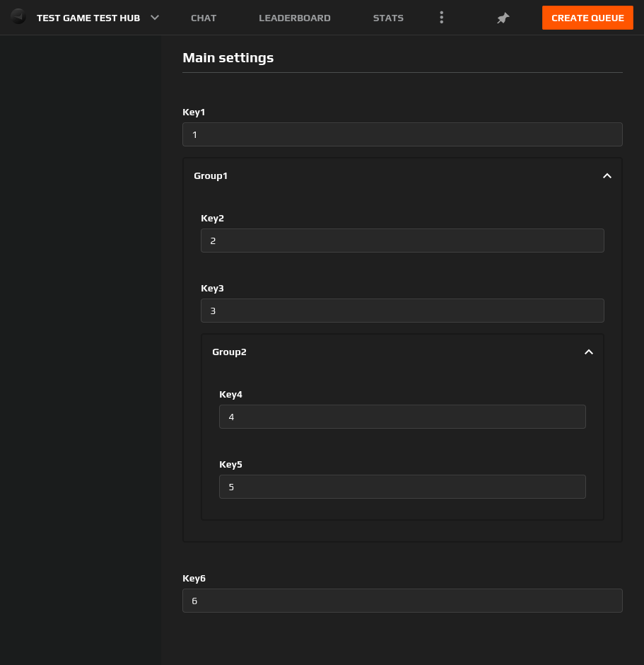Place cursor in the Key4 field
Viewport: 644px width, 665px height.
(402, 417)
